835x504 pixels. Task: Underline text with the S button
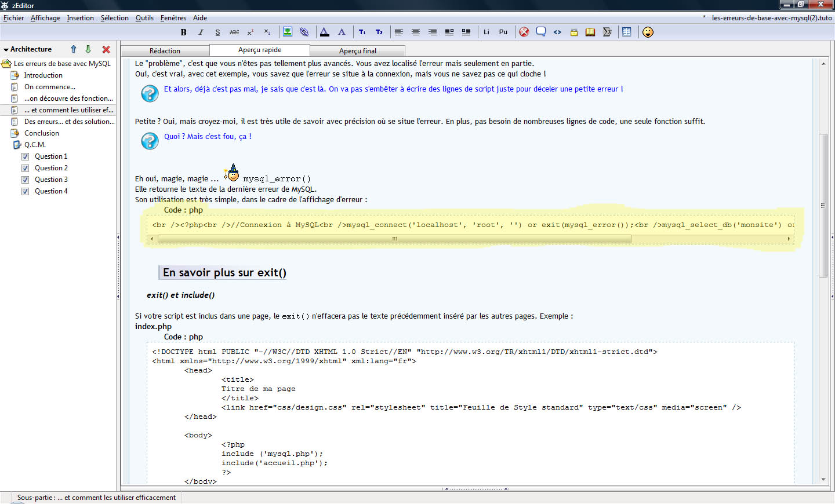(217, 32)
